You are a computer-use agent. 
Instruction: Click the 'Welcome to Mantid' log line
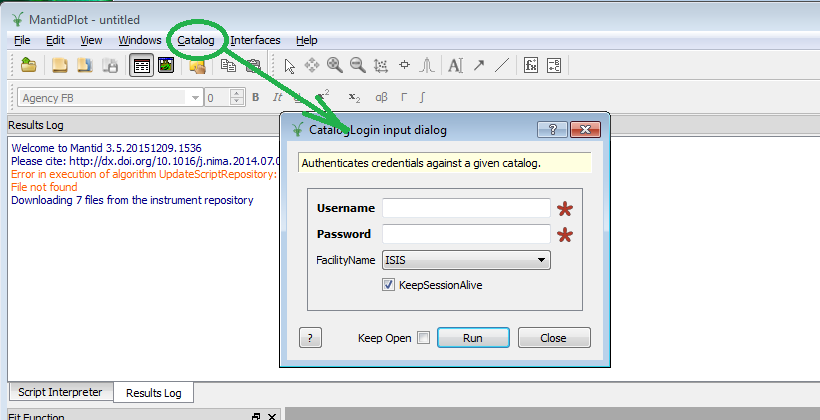tap(106, 148)
